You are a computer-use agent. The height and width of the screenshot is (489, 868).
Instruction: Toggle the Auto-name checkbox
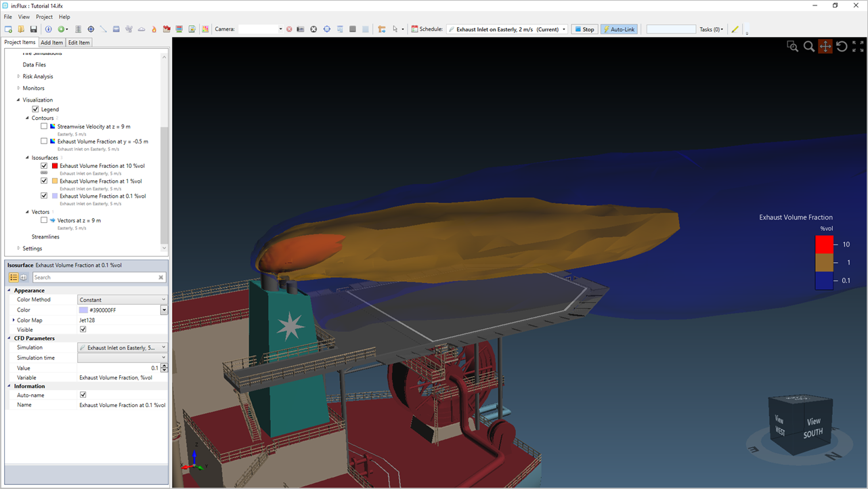83,395
